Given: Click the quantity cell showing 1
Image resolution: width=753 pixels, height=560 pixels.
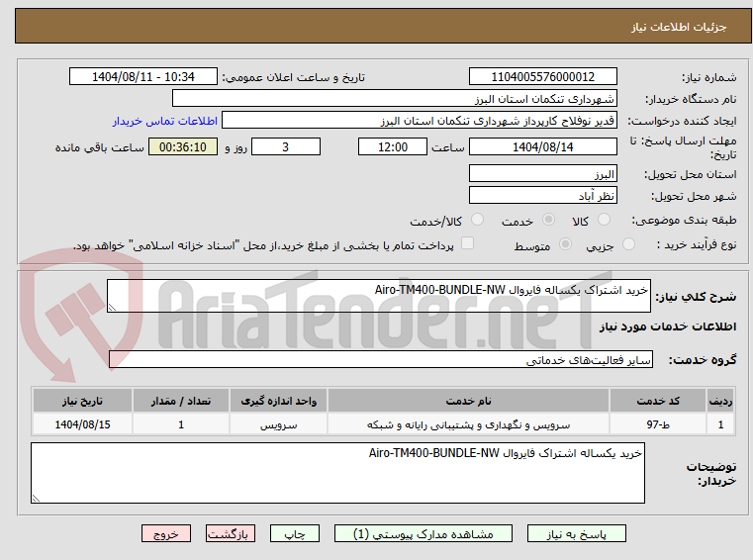Looking at the screenshot, I should (x=181, y=424).
